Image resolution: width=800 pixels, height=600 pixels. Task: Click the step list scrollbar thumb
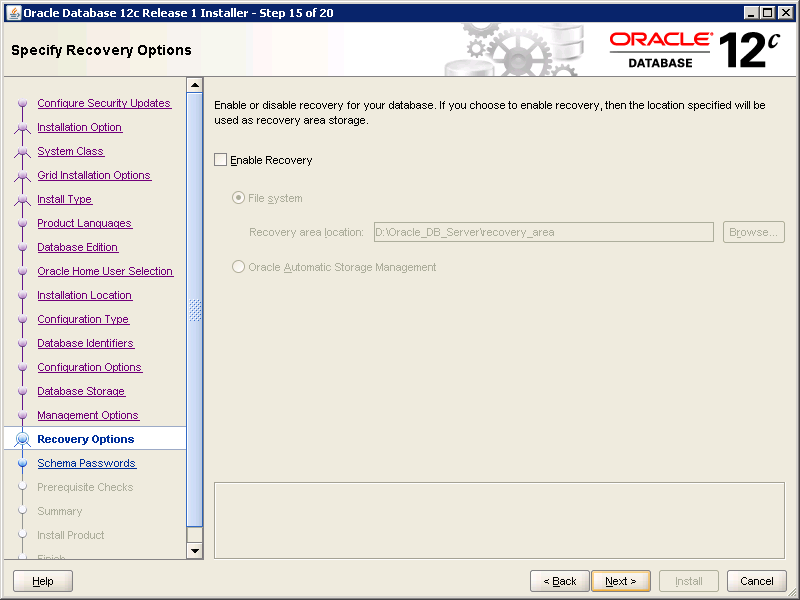[195, 310]
